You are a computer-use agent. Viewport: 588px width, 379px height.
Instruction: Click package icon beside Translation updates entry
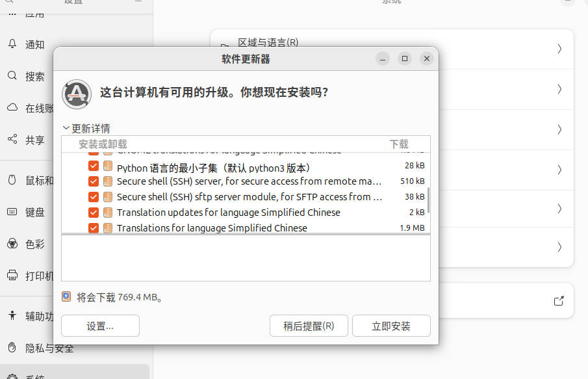point(108,213)
